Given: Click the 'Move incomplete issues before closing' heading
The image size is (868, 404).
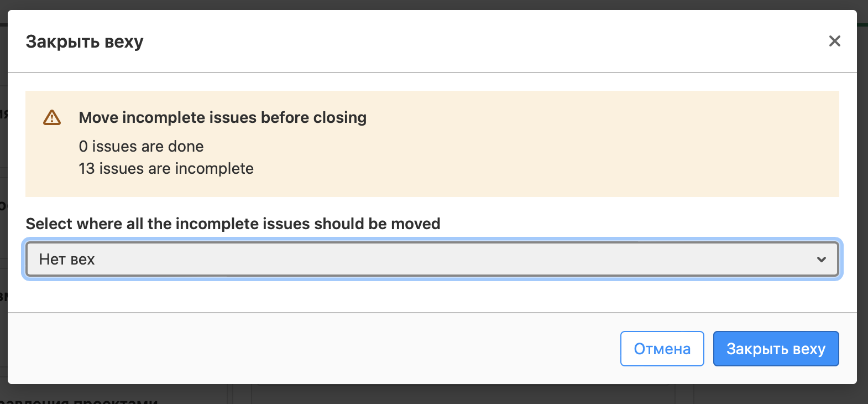Looking at the screenshot, I should pyautogui.click(x=222, y=117).
